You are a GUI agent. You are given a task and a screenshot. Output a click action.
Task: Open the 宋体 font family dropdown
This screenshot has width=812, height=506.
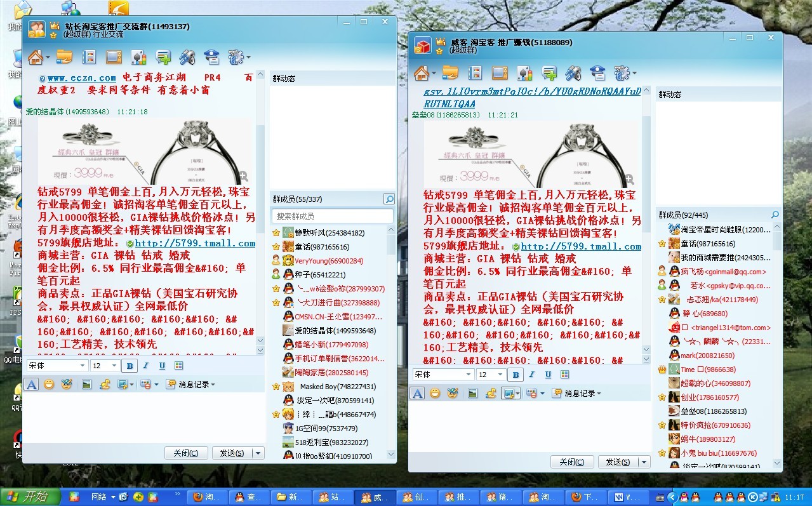57,365
